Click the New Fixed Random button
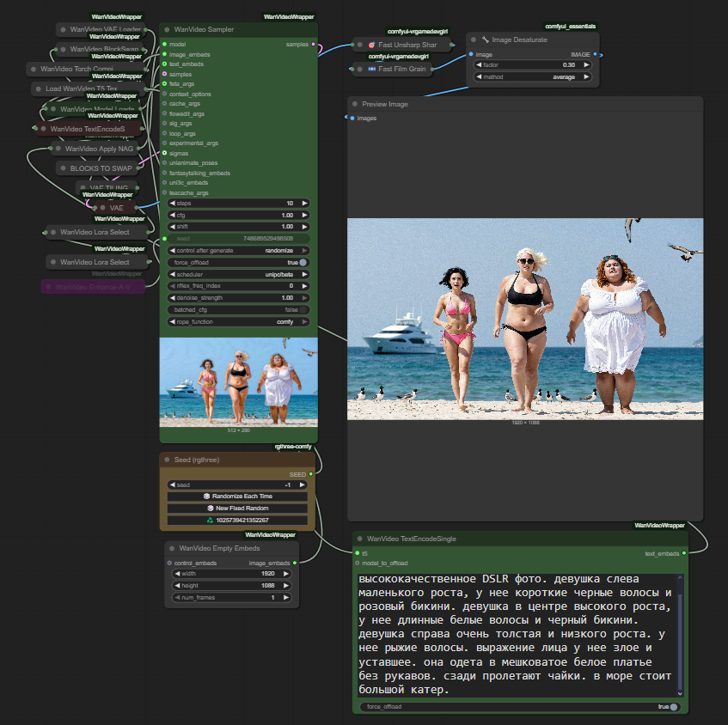The height and width of the screenshot is (725, 728). pyautogui.click(x=237, y=509)
